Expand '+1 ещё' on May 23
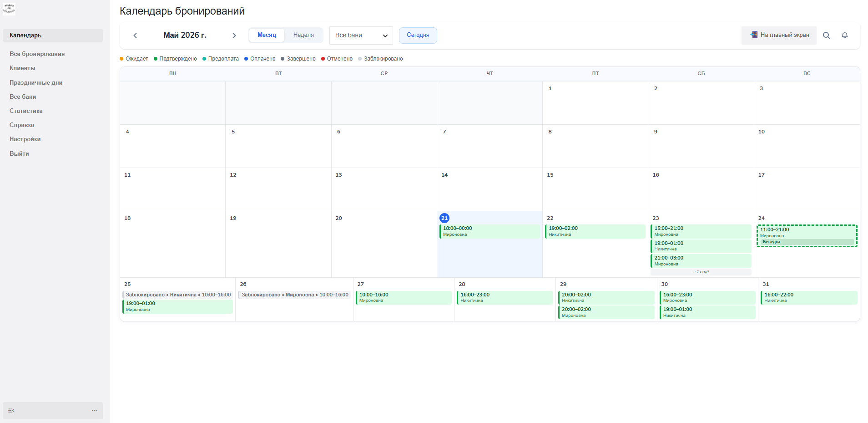 (701, 272)
